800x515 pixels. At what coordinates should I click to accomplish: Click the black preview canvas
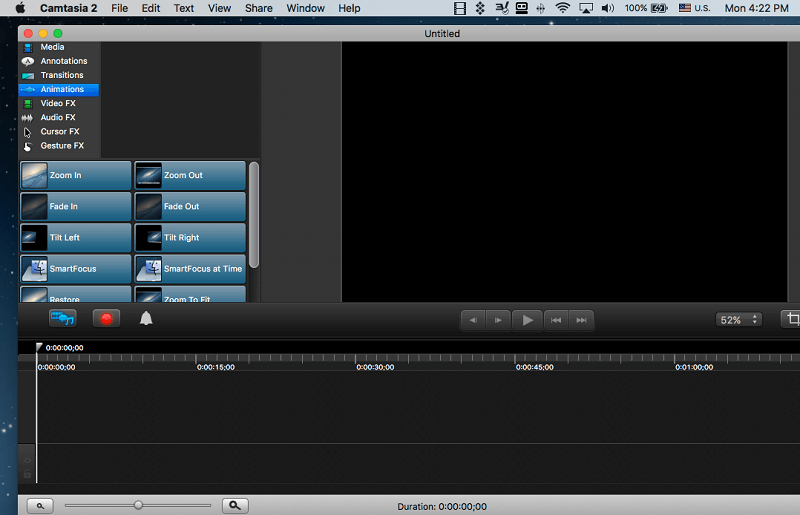(564, 172)
